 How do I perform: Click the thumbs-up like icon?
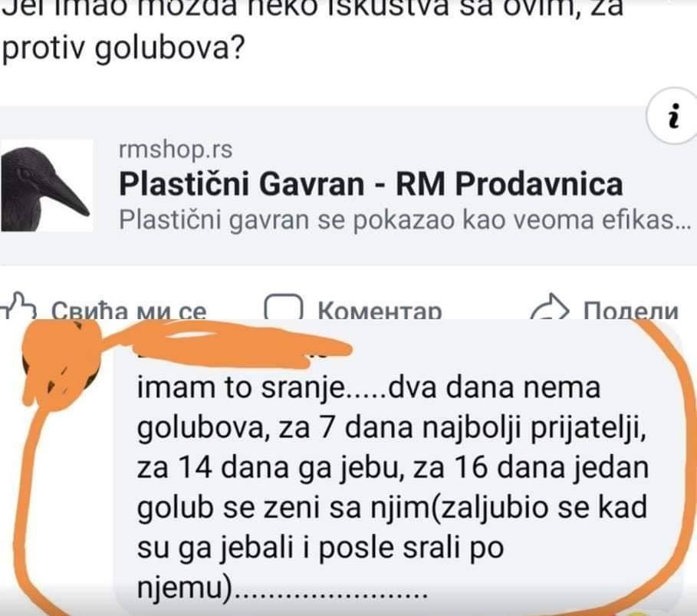(x=18, y=306)
